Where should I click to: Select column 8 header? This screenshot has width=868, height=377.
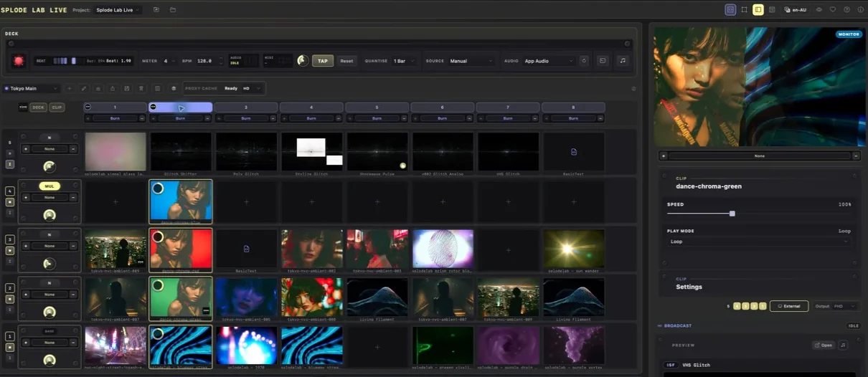click(573, 107)
